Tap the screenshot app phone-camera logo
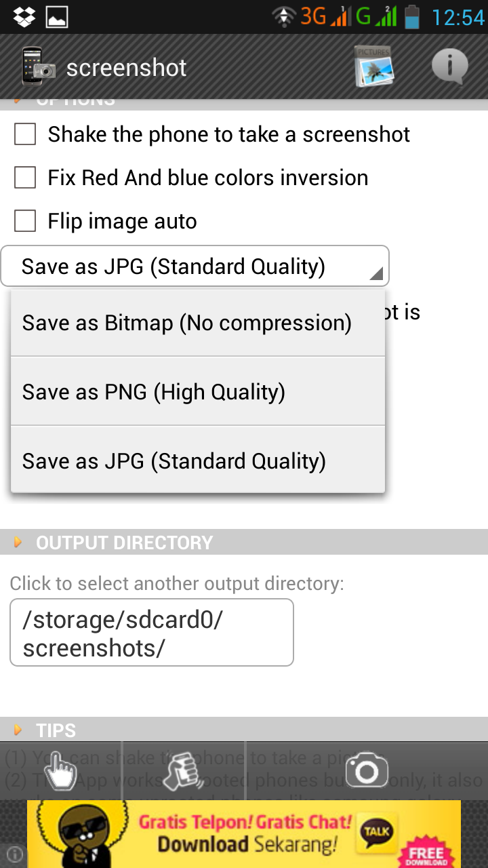Image resolution: width=488 pixels, height=868 pixels. [39, 67]
